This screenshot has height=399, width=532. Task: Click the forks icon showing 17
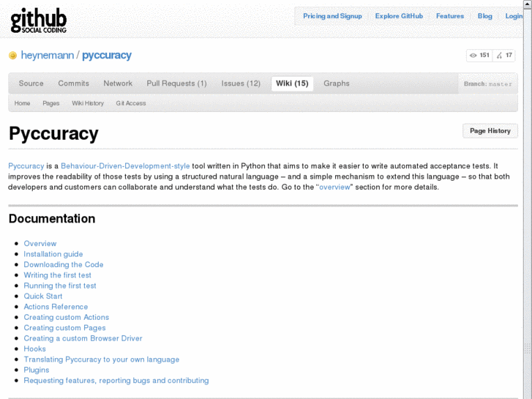[499, 56]
